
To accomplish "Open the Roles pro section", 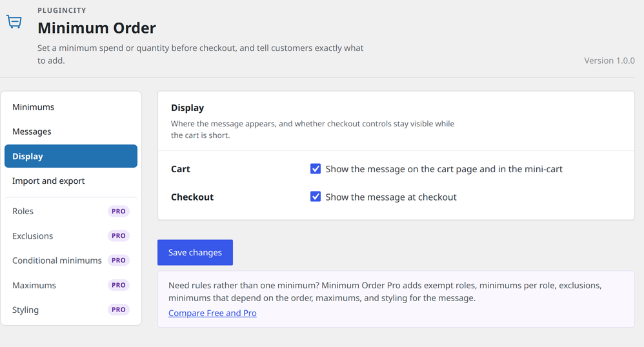I will (70, 211).
